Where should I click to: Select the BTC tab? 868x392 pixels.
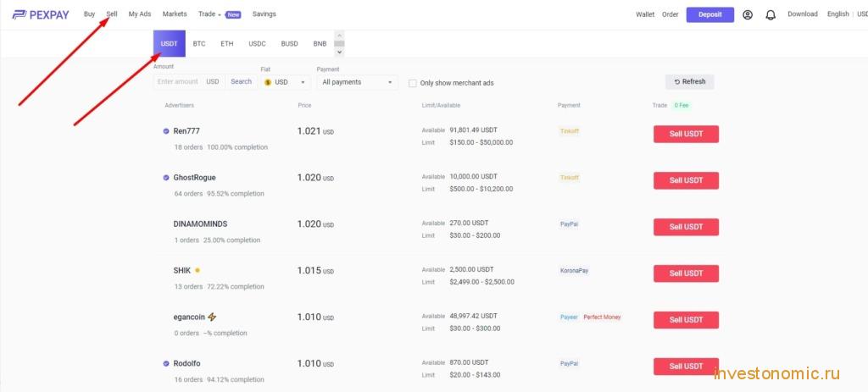[199, 44]
